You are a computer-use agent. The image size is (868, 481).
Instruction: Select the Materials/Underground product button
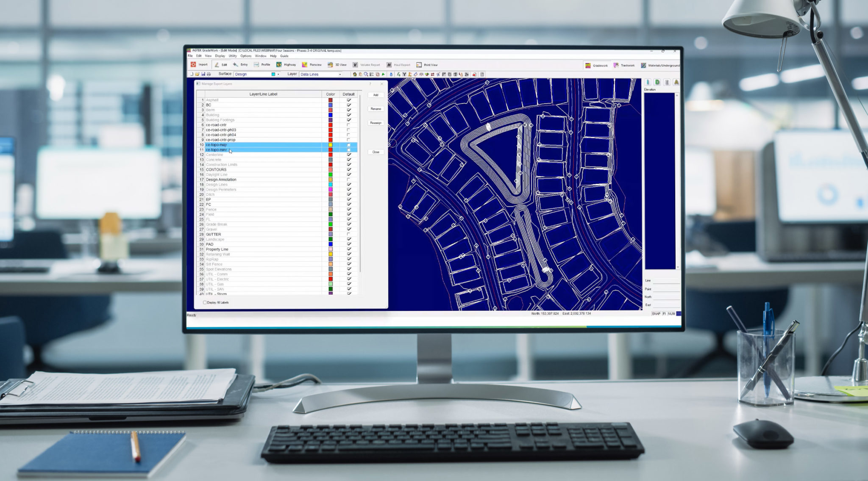(x=660, y=65)
